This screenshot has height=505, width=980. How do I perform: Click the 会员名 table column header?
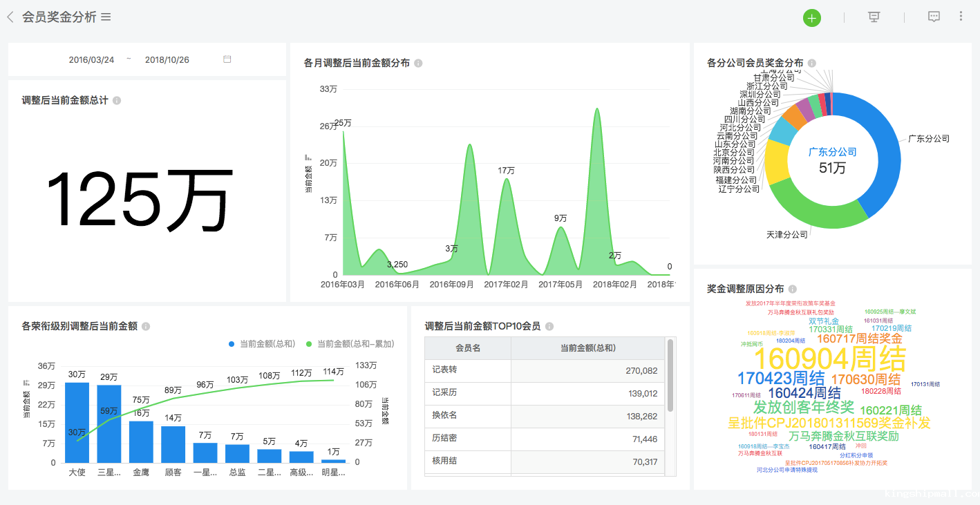point(468,348)
